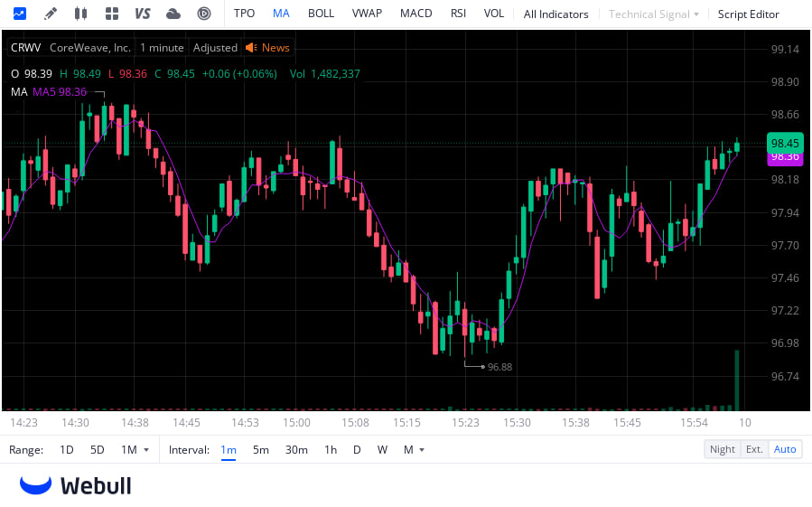Enable the VOL indicator

point(494,14)
